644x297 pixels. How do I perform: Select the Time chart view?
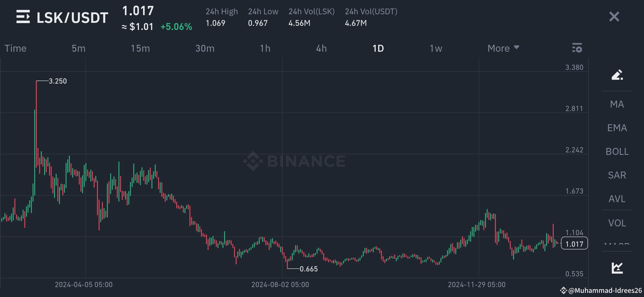pos(15,48)
